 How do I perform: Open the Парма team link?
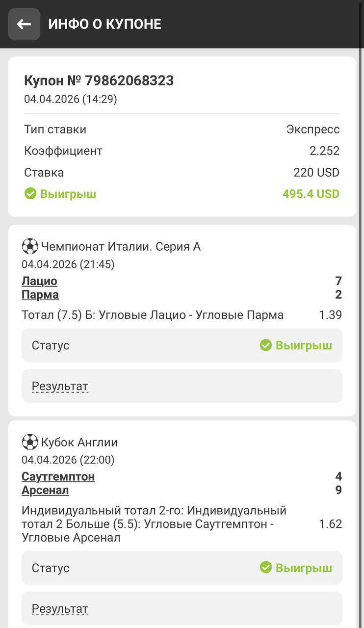40,295
